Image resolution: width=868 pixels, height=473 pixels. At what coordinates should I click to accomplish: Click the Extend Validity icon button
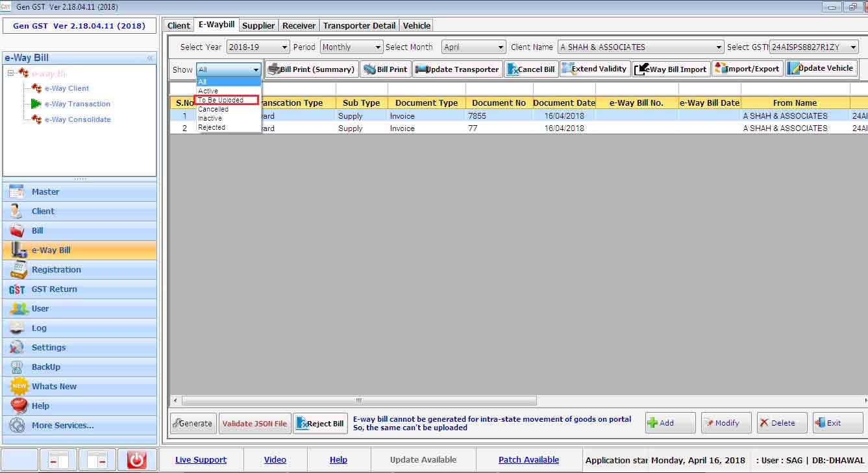[566, 69]
